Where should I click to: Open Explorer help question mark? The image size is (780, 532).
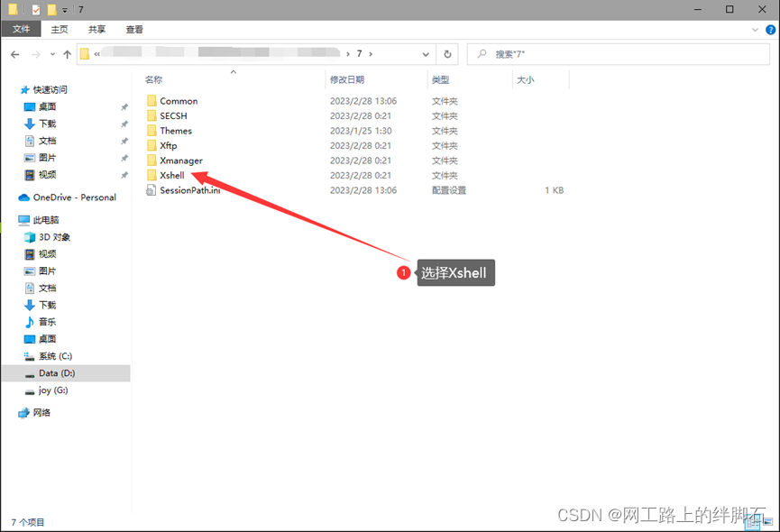[771, 30]
